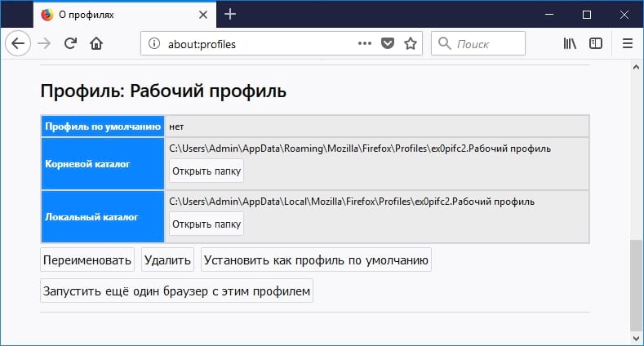Click the scrollbar up arrow

tap(636, 67)
